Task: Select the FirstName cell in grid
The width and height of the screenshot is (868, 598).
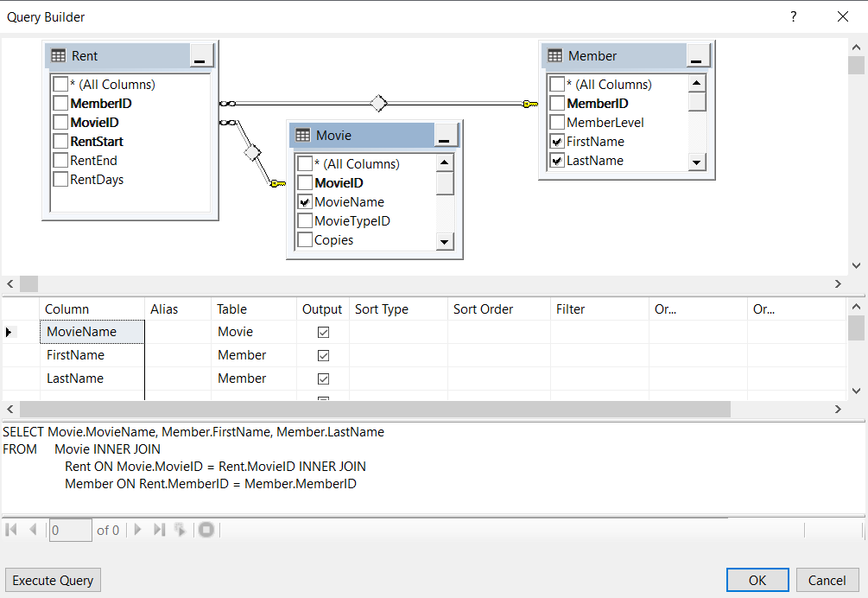Action: [x=92, y=355]
